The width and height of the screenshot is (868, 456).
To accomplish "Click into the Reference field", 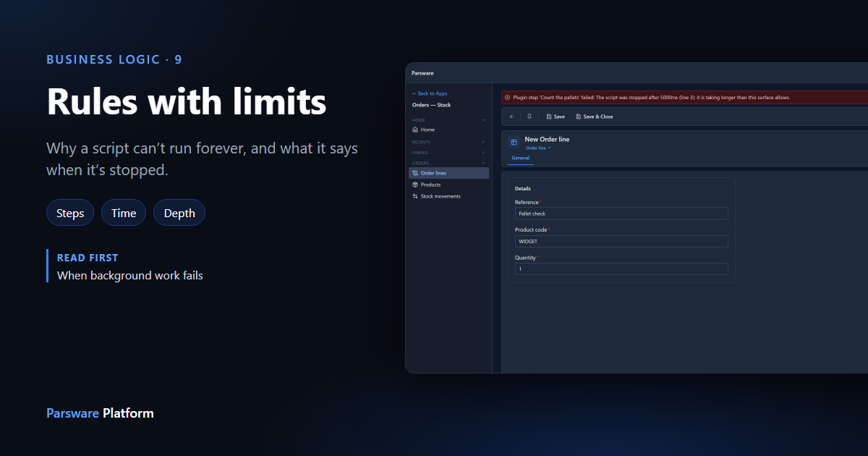I will [x=621, y=214].
